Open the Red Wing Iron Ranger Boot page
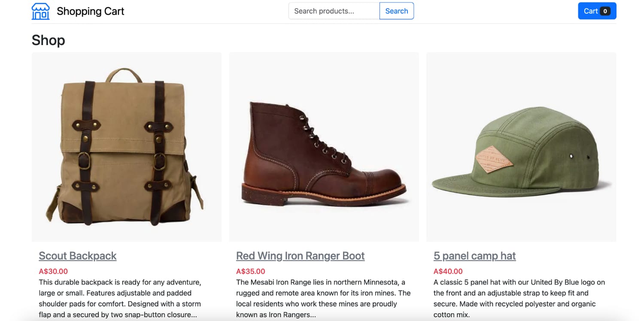This screenshot has width=644, height=321. click(300, 255)
